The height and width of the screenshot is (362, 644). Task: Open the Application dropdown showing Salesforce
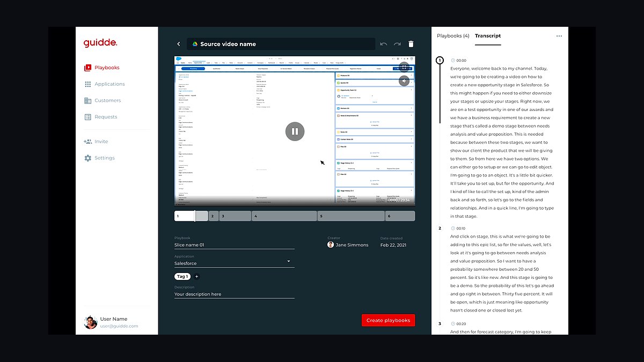pyautogui.click(x=235, y=263)
